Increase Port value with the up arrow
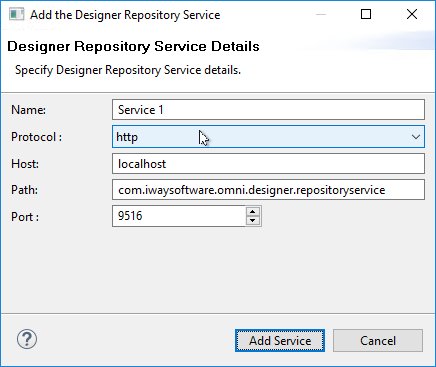 click(253, 212)
